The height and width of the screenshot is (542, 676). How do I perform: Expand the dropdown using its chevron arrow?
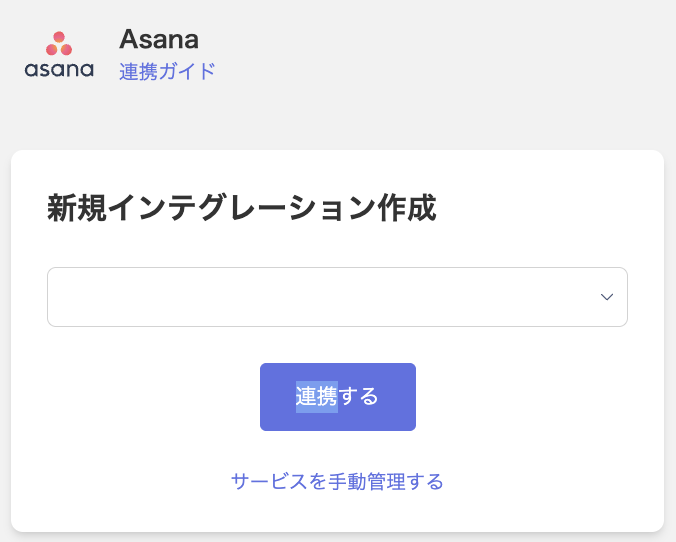(607, 297)
